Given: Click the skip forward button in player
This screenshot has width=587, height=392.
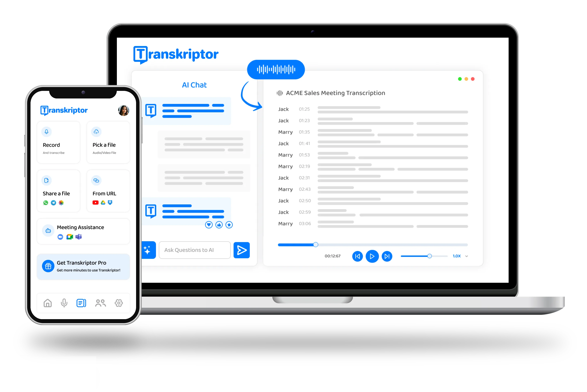Looking at the screenshot, I should pyautogui.click(x=387, y=256).
